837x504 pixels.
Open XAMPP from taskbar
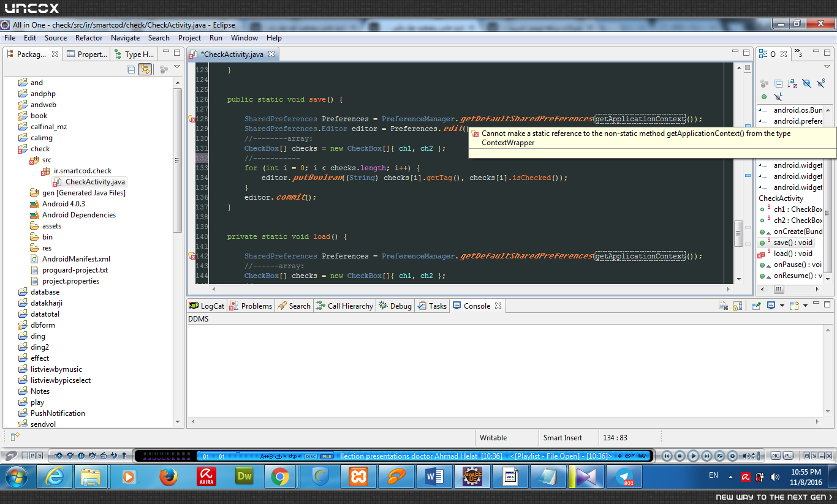[x=358, y=476]
